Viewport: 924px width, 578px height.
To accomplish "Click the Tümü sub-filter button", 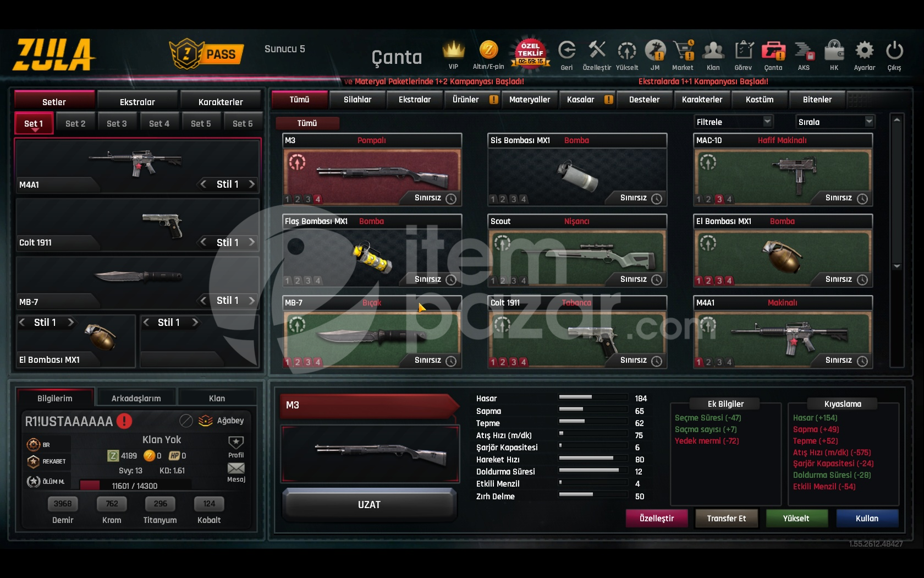I will (x=307, y=123).
